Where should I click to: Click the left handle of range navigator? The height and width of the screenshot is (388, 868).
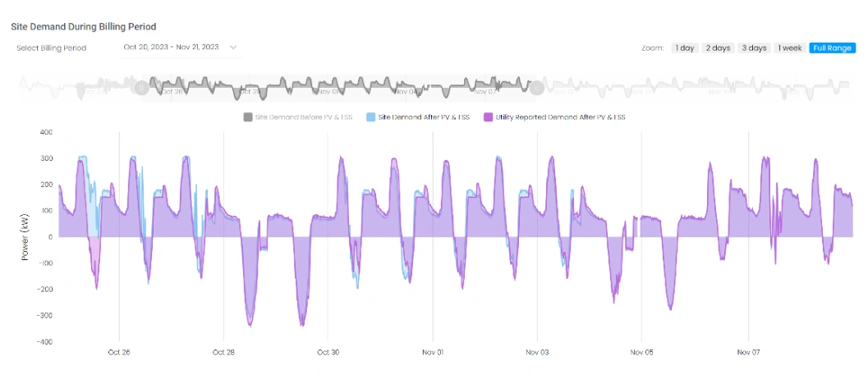(x=141, y=85)
